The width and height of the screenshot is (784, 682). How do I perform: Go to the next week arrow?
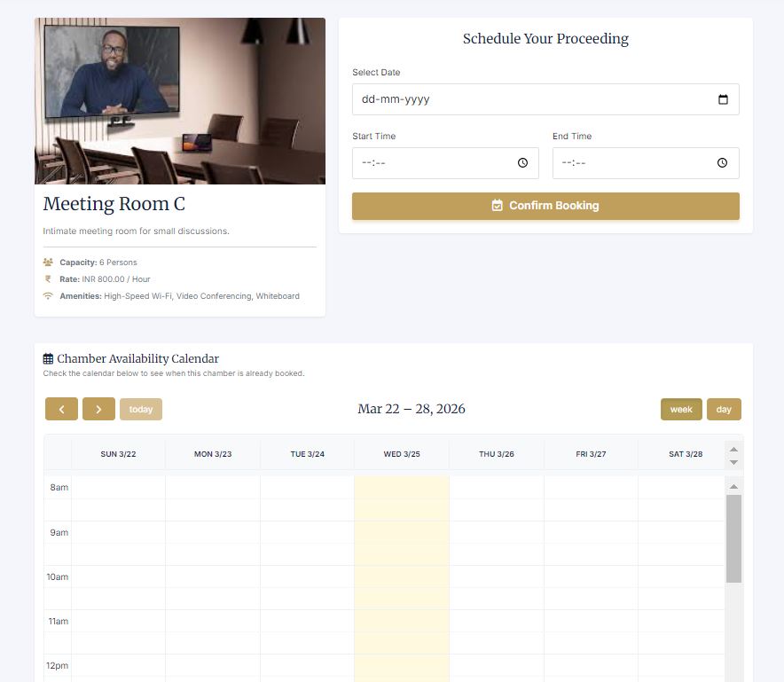(98, 409)
